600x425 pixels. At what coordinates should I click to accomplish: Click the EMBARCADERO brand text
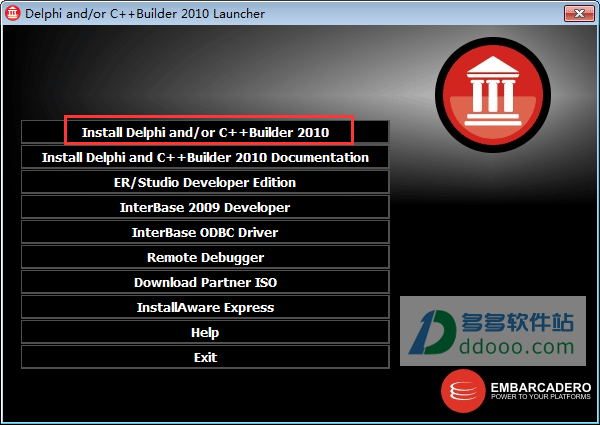[541, 388]
